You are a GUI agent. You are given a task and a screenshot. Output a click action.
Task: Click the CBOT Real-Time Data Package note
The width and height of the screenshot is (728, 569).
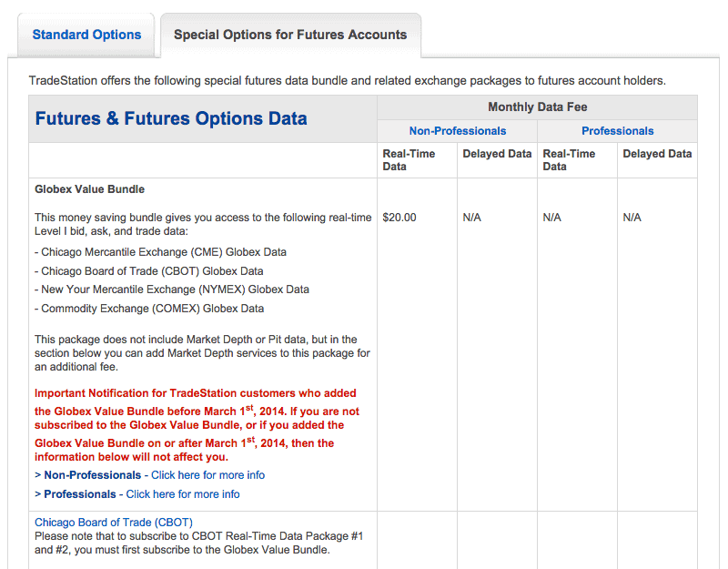198,543
